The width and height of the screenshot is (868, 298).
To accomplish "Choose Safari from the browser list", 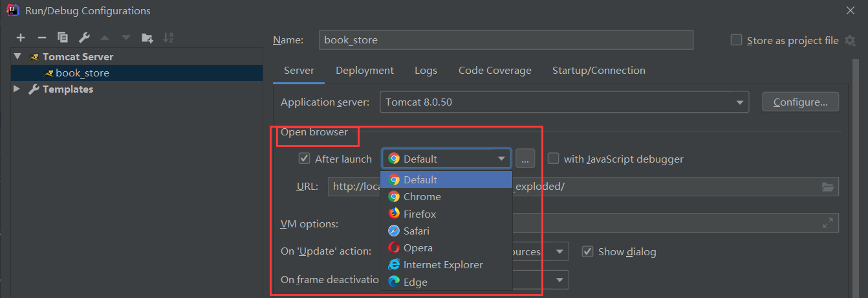I will 447,231.
